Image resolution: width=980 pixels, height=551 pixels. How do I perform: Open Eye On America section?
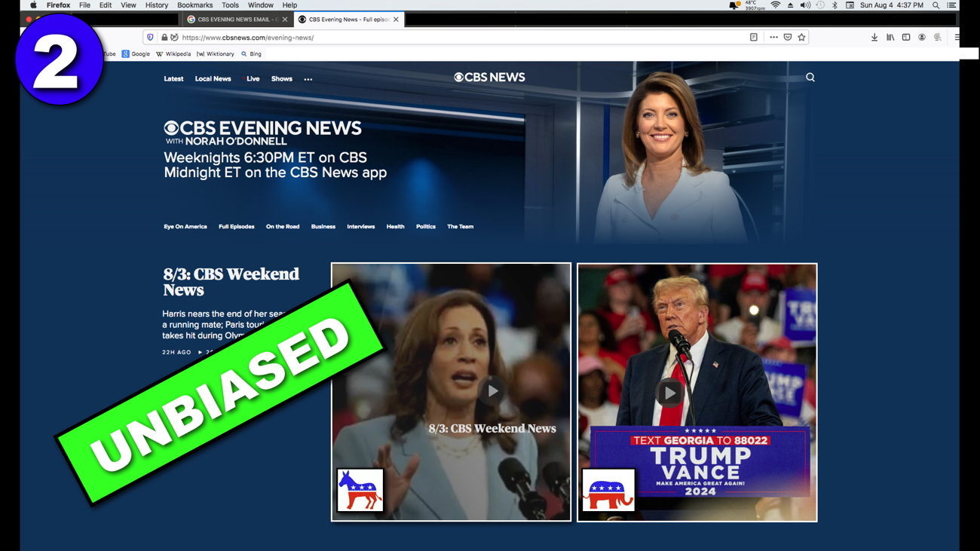click(x=185, y=227)
